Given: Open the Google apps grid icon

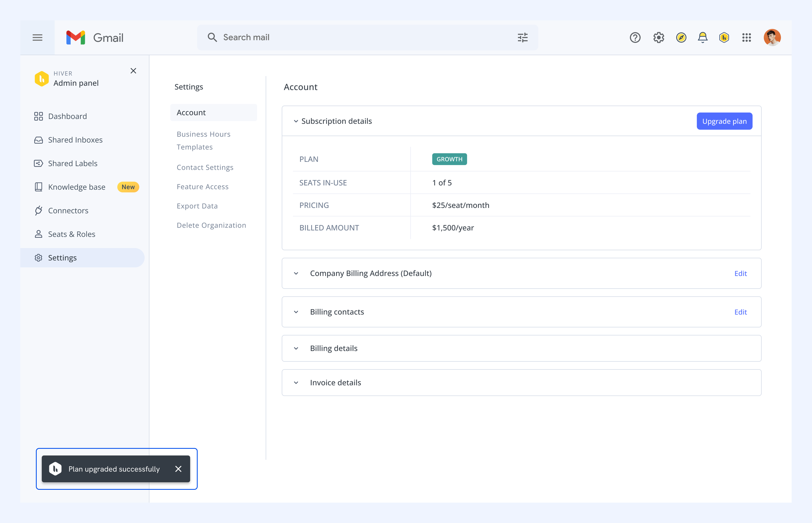Looking at the screenshot, I should tap(746, 37).
